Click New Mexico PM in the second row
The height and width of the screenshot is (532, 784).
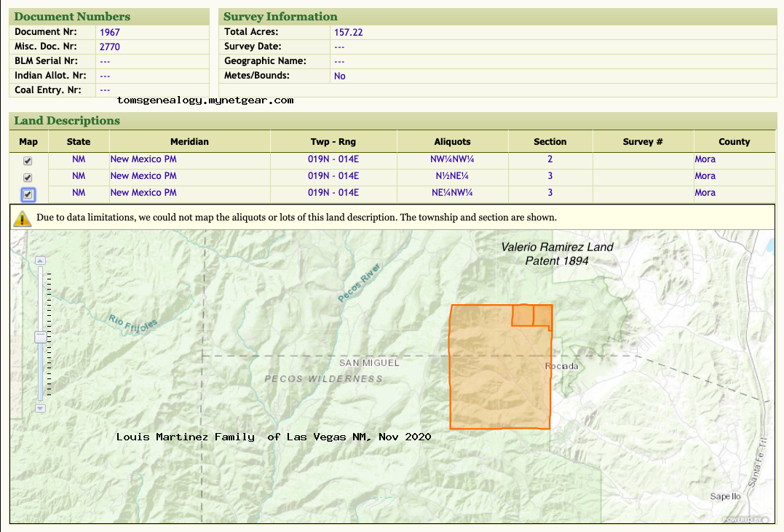click(143, 176)
